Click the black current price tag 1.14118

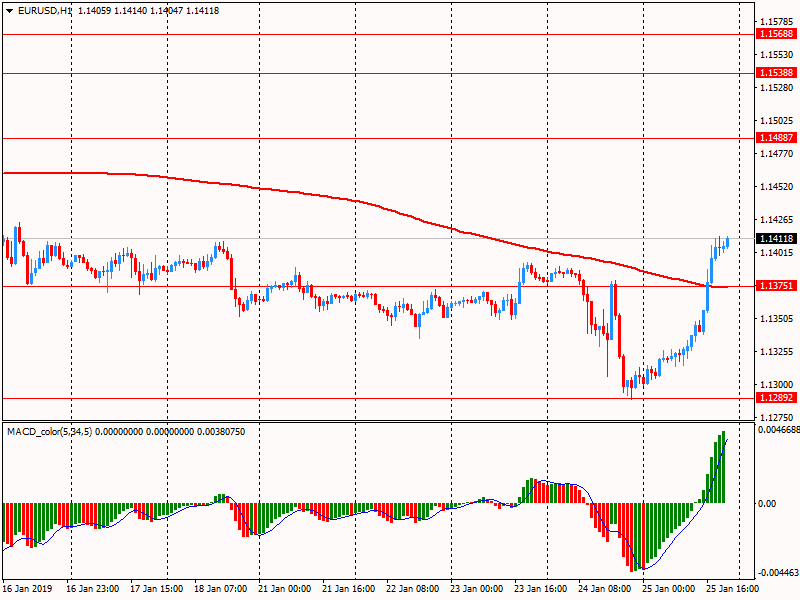[776, 239]
